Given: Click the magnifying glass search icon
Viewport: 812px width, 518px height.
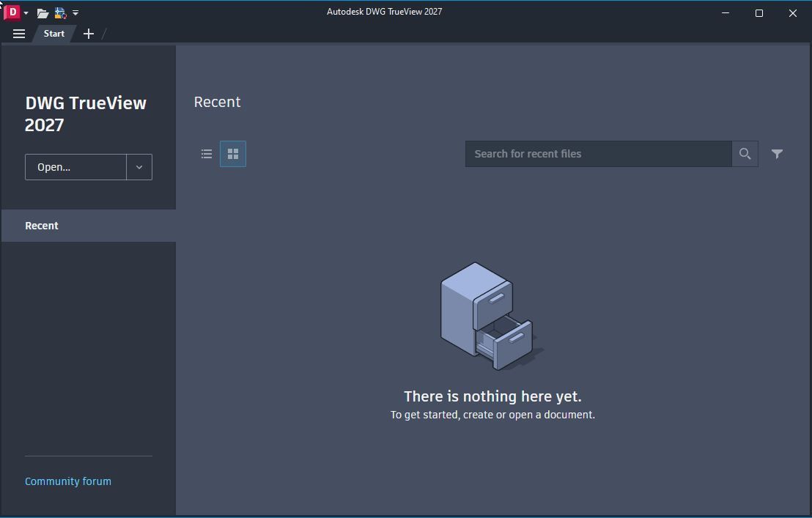Looking at the screenshot, I should point(745,154).
